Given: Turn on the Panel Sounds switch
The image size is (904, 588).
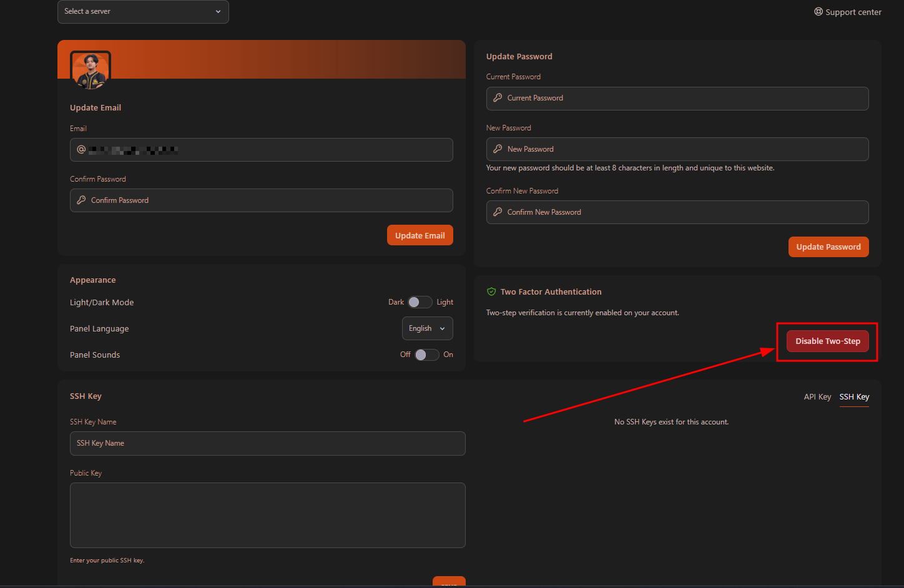Looking at the screenshot, I should [426, 355].
